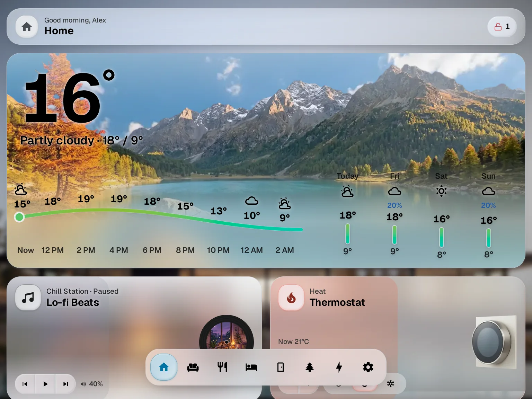Skip to next track
The height and width of the screenshot is (399, 532).
point(65,384)
